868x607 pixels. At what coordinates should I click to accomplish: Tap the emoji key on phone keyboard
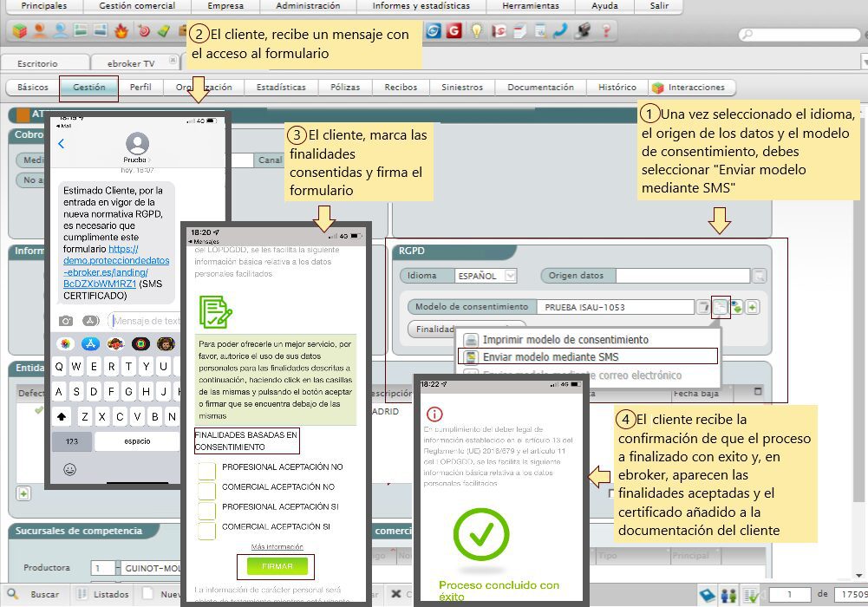69,469
